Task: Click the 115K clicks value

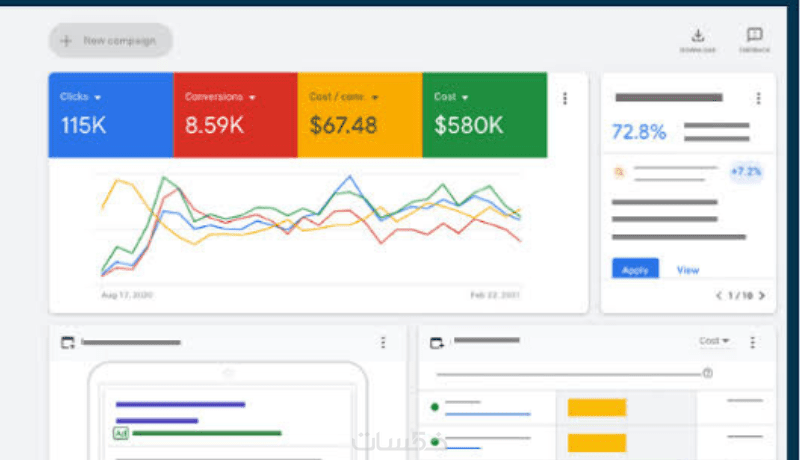Action: (84, 125)
